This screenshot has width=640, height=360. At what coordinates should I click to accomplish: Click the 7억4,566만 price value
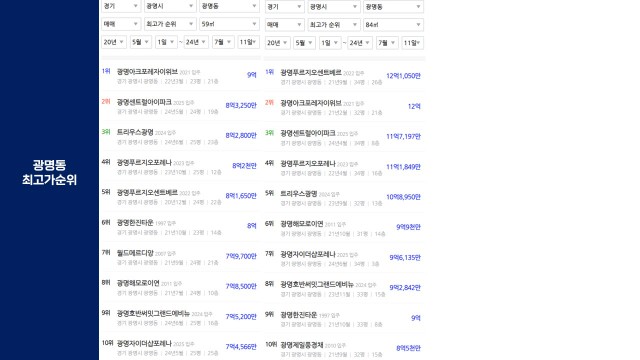tap(241, 347)
